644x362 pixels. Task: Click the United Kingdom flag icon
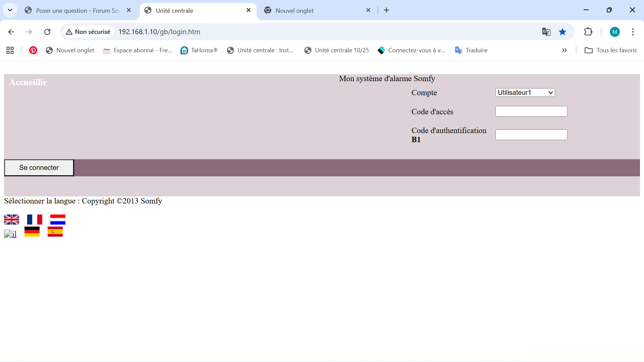point(11,220)
